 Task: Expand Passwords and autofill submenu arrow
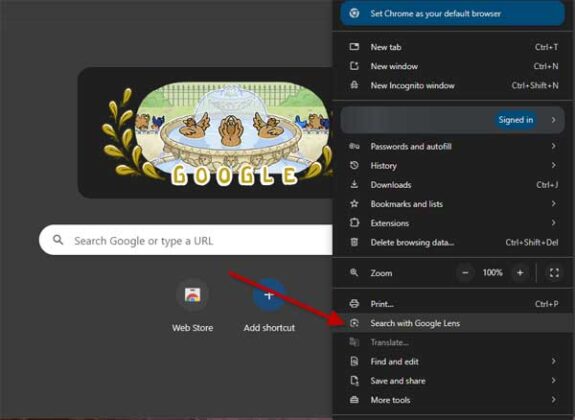pyautogui.click(x=554, y=146)
